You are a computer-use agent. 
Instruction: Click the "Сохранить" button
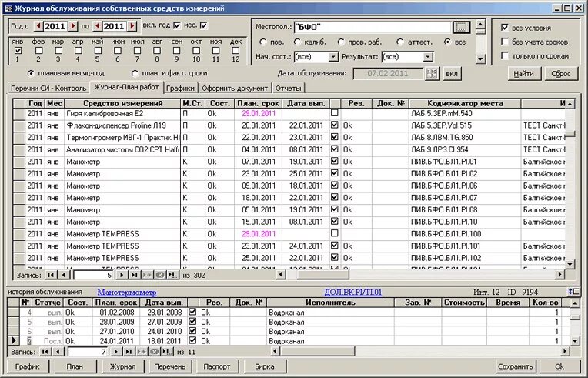pyautogui.click(x=515, y=366)
